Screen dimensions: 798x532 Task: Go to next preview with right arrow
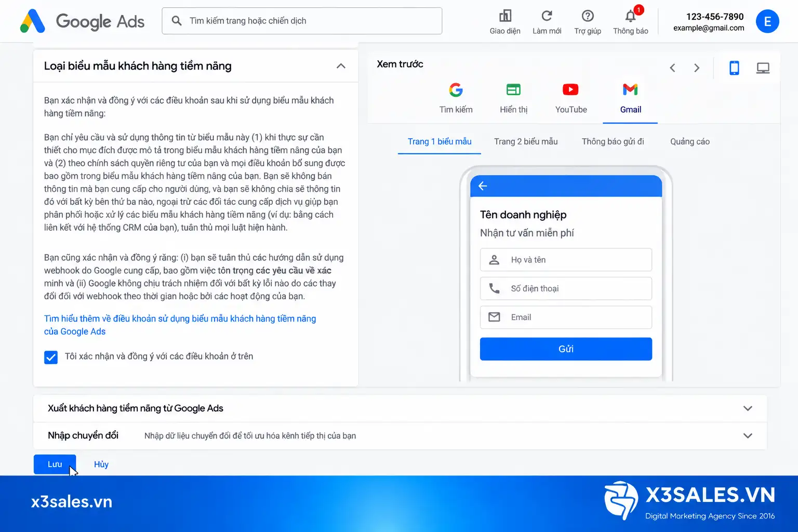click(x=697, y=68)
